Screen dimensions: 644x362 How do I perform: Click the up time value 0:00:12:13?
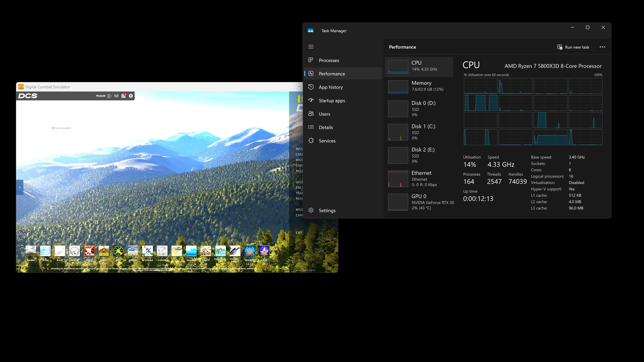[x=478, y=199]
